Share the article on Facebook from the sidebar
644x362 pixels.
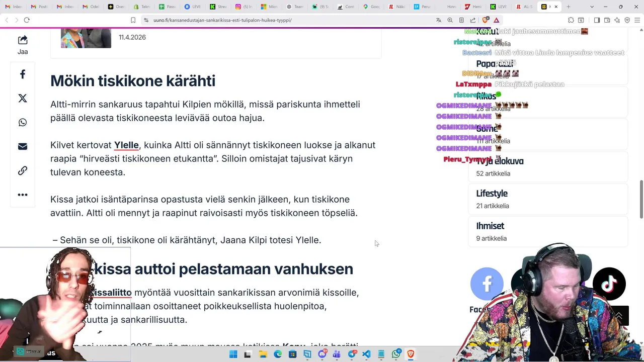point(23,74)
